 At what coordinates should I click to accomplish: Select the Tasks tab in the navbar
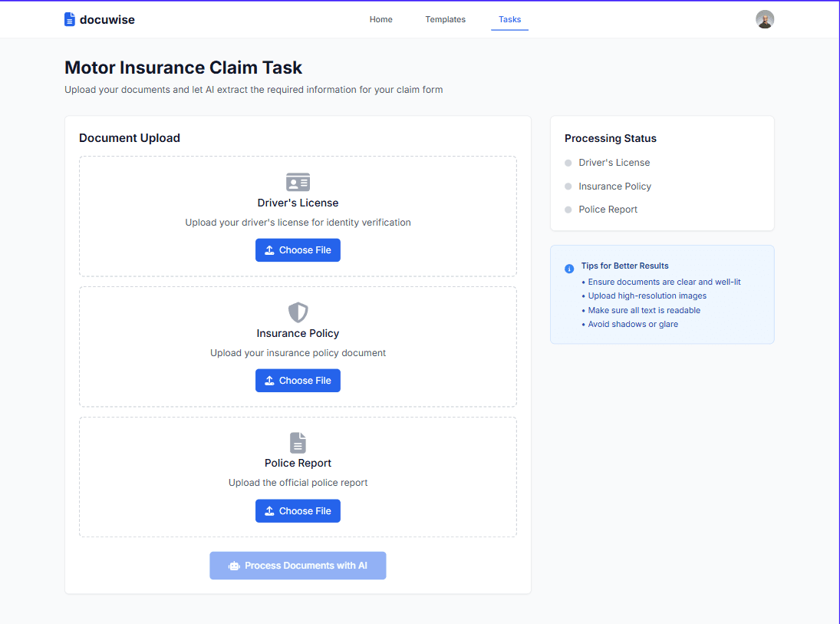[x=509, y=19]
